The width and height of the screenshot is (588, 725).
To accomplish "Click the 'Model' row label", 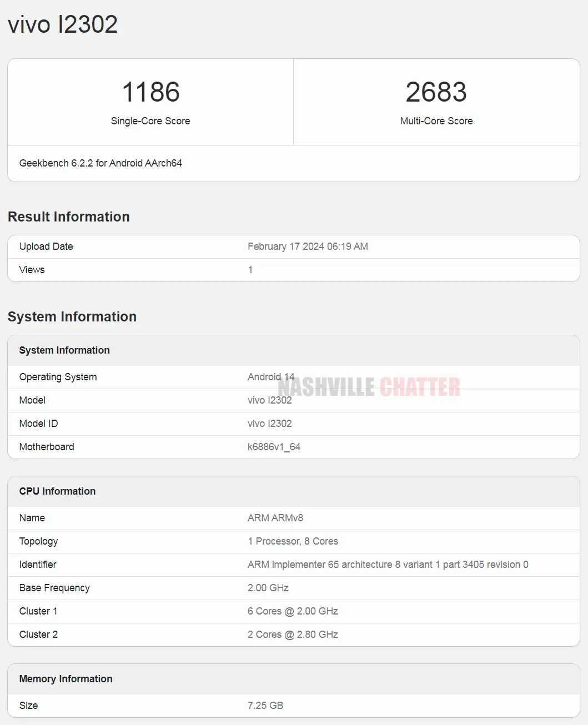I will click(x=32, y=400).
